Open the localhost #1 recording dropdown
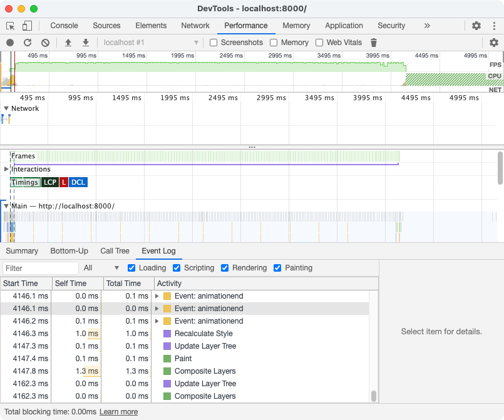Viewport: 504px width, 420px height. point(150,43)
